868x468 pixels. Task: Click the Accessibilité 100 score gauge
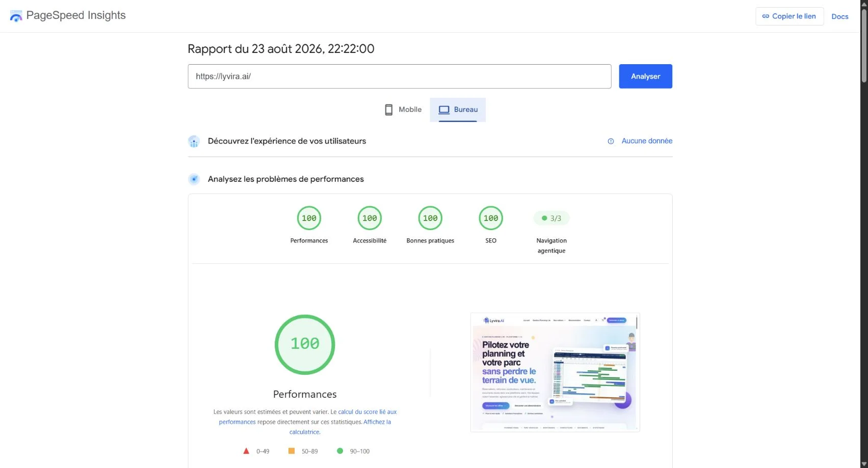pos(370,218)
